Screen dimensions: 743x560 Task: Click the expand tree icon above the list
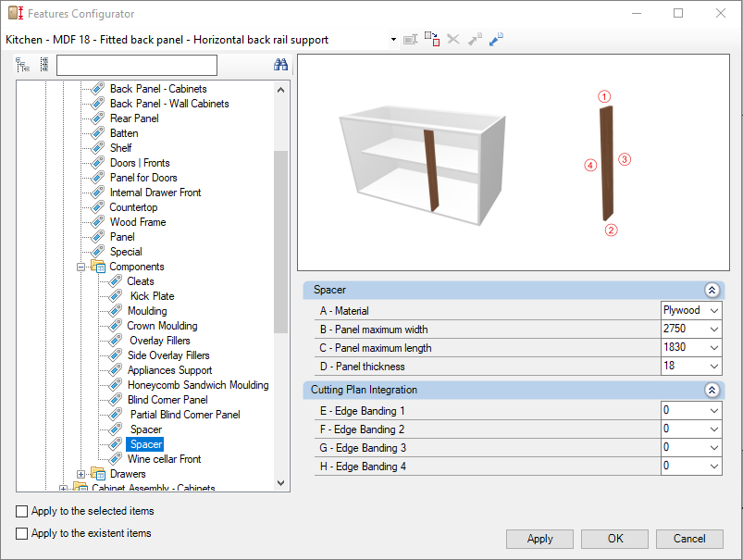coord(22,65)
